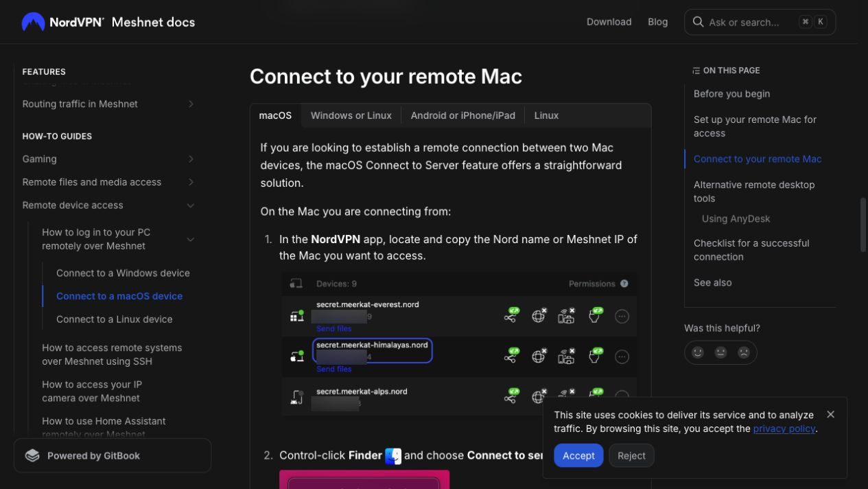Viewport: 868px width, 489px height.
Task: Click globe routing icon in meerkat-himalayas row
Action: tap(539, 356)
